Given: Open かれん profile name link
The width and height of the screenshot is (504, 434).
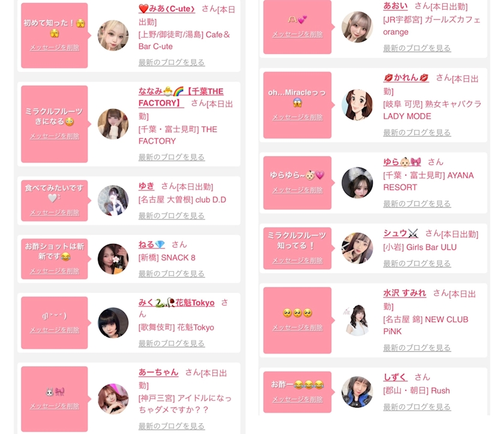Looking at the screenshot, I should pos(406,77).
